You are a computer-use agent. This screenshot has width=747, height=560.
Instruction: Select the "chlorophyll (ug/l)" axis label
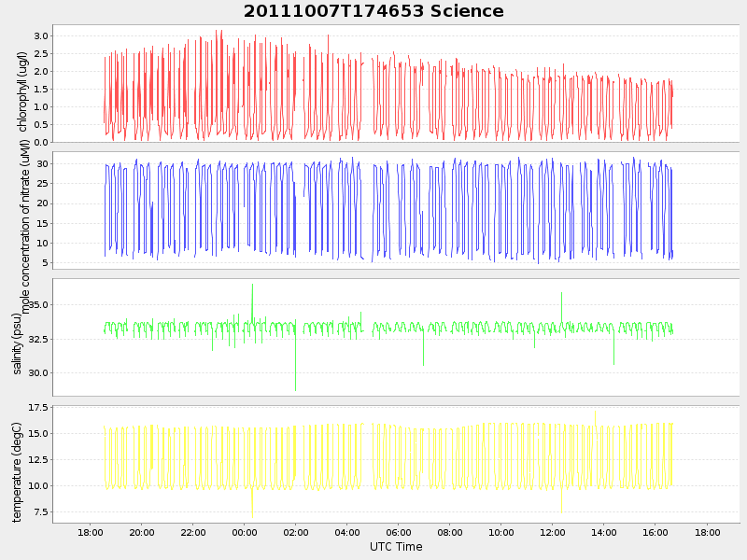pyautogui.click(x=22, y=91)
